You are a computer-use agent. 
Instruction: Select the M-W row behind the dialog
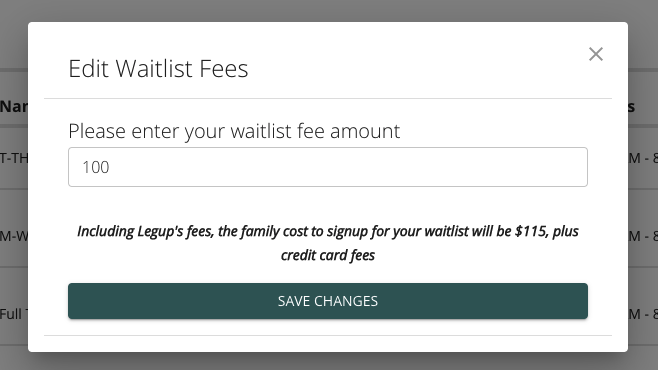pos(14,236)
